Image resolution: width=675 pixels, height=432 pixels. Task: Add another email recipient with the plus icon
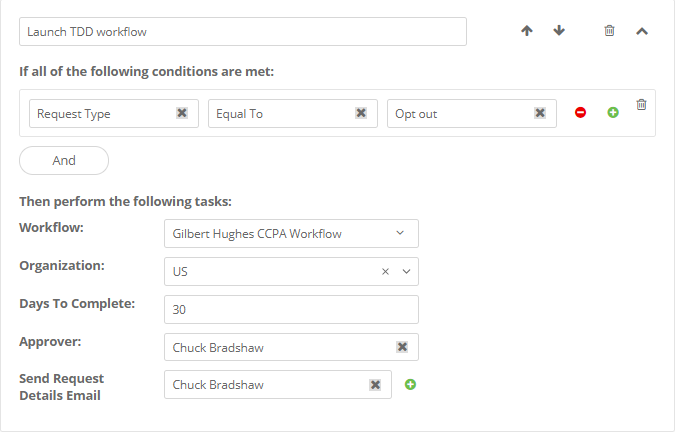tap(410, 384)
